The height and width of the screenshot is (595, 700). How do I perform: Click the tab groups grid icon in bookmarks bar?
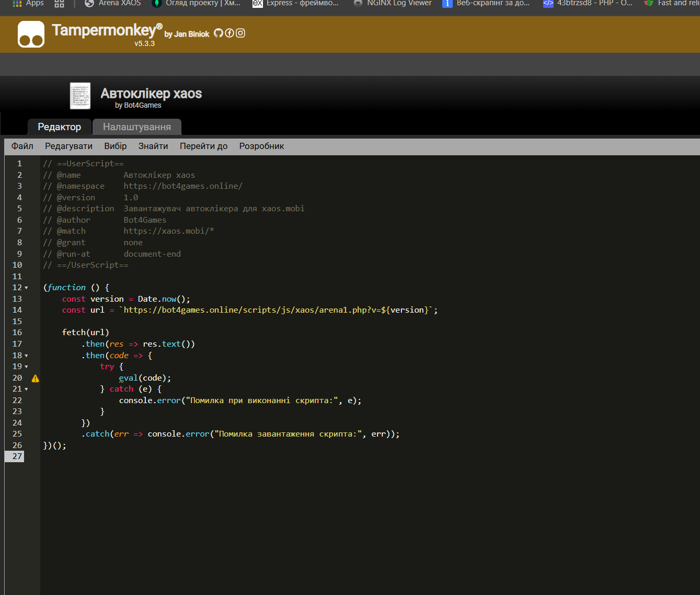click(59, 3)
